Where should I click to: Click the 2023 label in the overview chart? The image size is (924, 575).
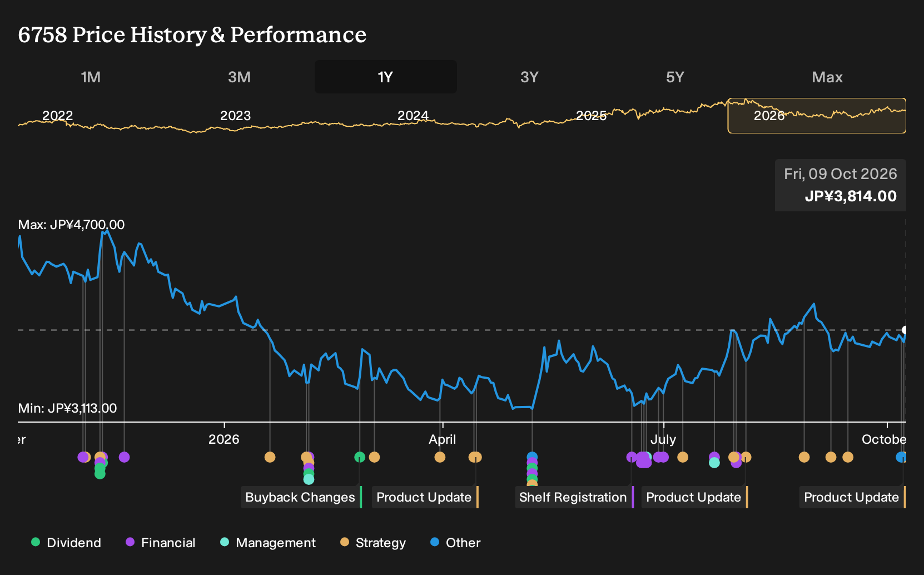coord(235,116)
